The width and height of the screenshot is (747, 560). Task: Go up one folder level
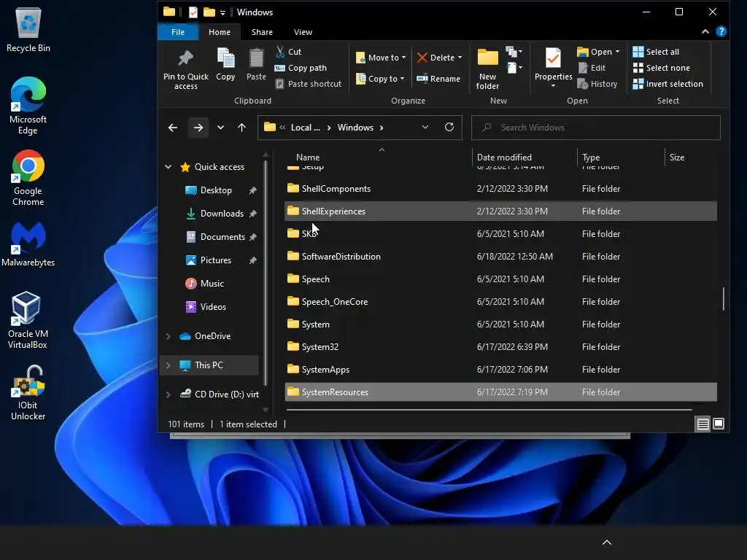[241, 128]
